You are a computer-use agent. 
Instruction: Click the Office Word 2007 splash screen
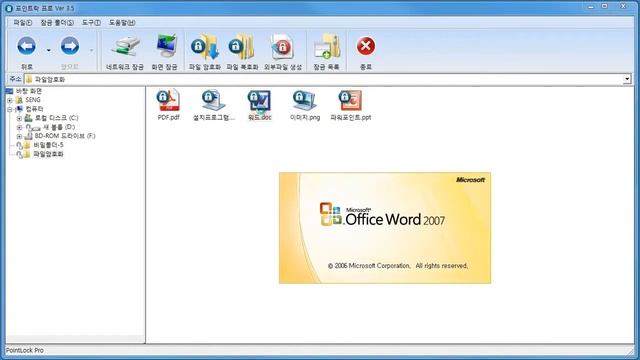click(385, 228)
